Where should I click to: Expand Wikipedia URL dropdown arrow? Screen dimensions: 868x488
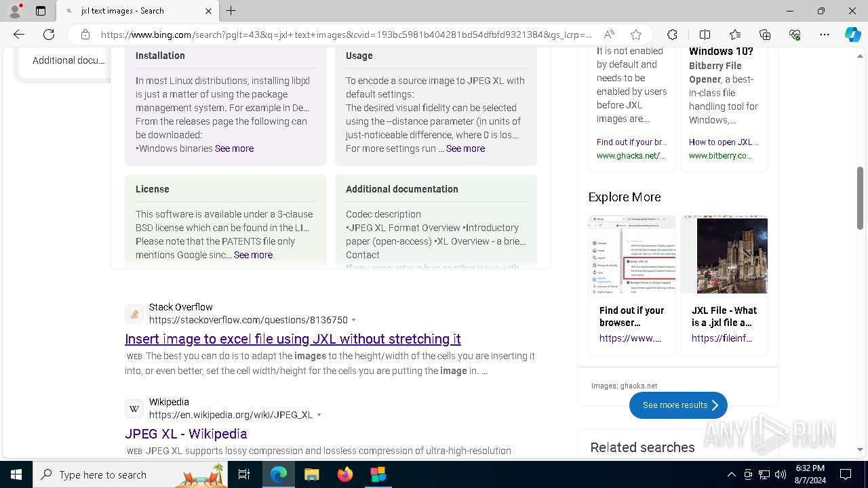point(319,415)
